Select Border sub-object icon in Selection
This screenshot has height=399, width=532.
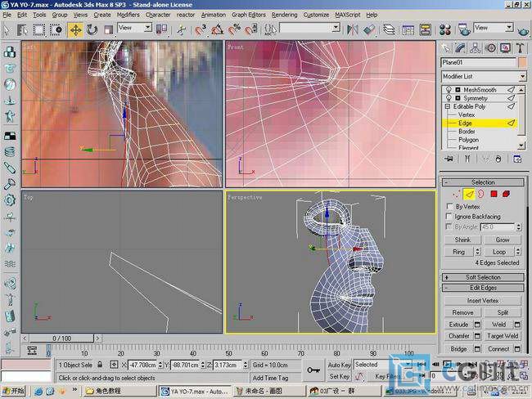pyautogui.click(x=481, y=195)
